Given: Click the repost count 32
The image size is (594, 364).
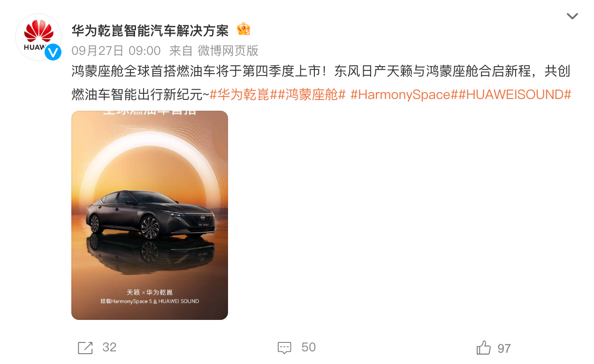Looking at the screenshot, I should 109,348.
